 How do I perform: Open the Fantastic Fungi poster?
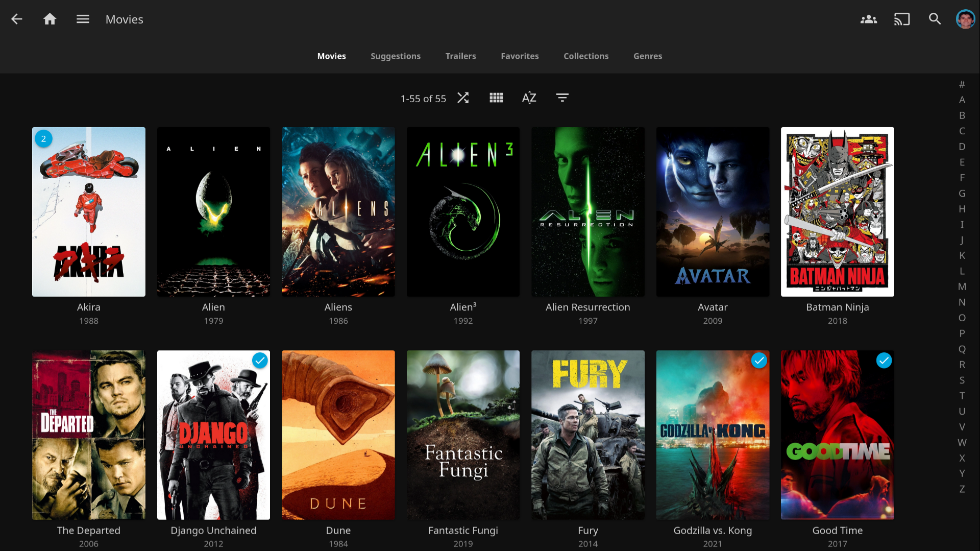coord(463,435)
